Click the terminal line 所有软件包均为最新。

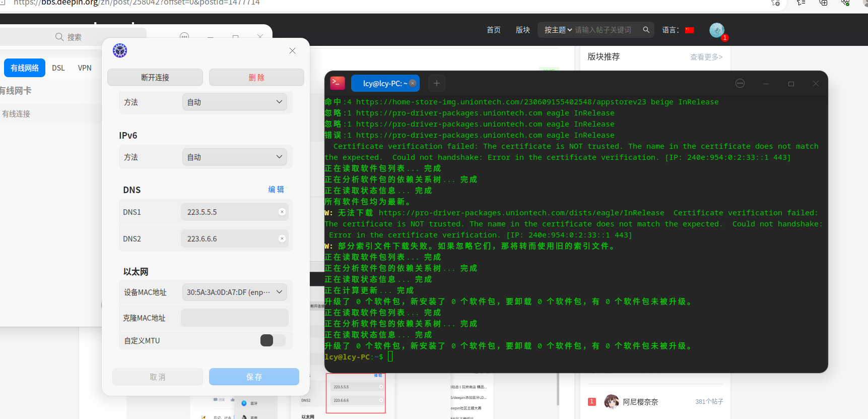pos(368,202)
